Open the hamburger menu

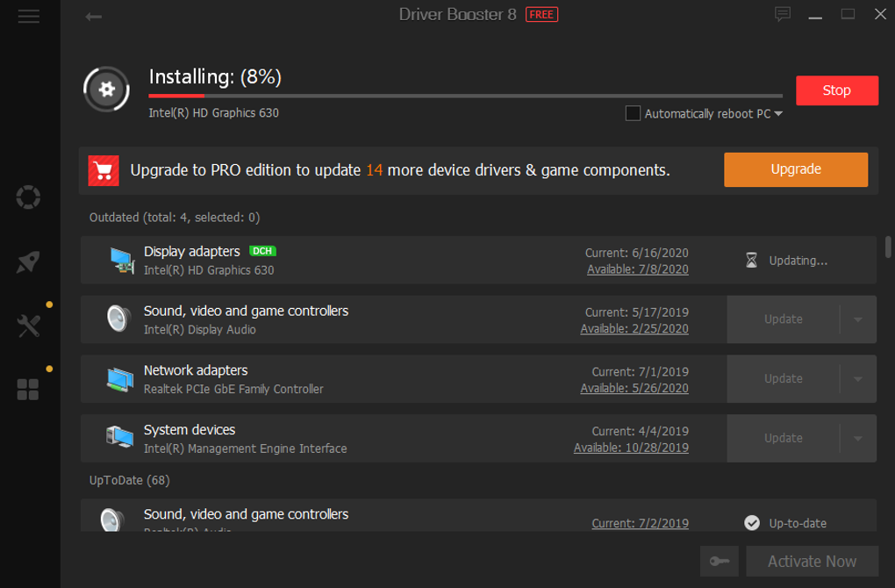coord(28,17)
